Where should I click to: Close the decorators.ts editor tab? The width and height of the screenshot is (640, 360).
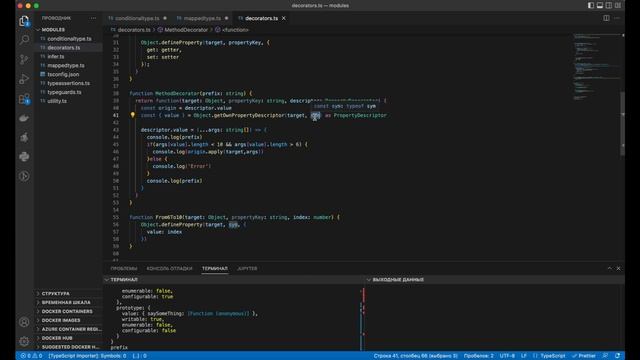point(284,18)
